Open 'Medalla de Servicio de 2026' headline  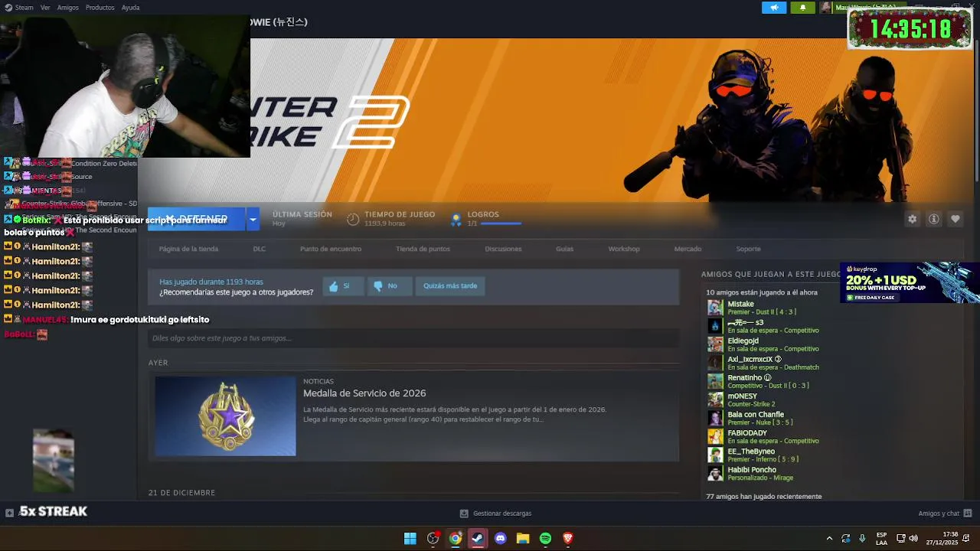pyautogui.click(x=364, y=393)
